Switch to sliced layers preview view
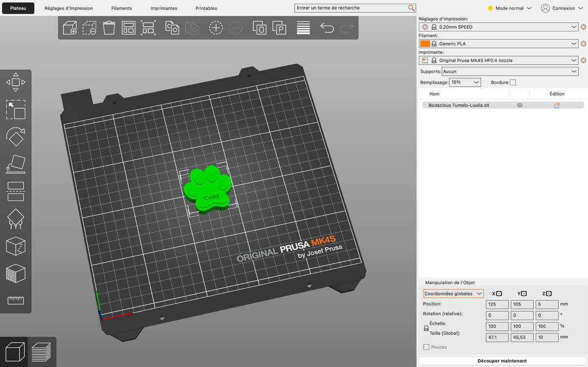The height and width of the screenshot is (367, 588). coord(41,352)
